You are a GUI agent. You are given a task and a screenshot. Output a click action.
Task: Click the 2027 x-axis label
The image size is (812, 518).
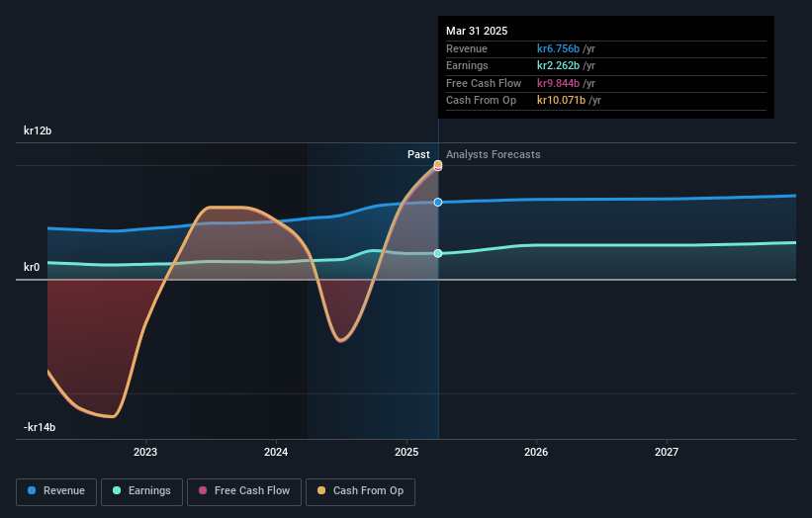(667, 452)
